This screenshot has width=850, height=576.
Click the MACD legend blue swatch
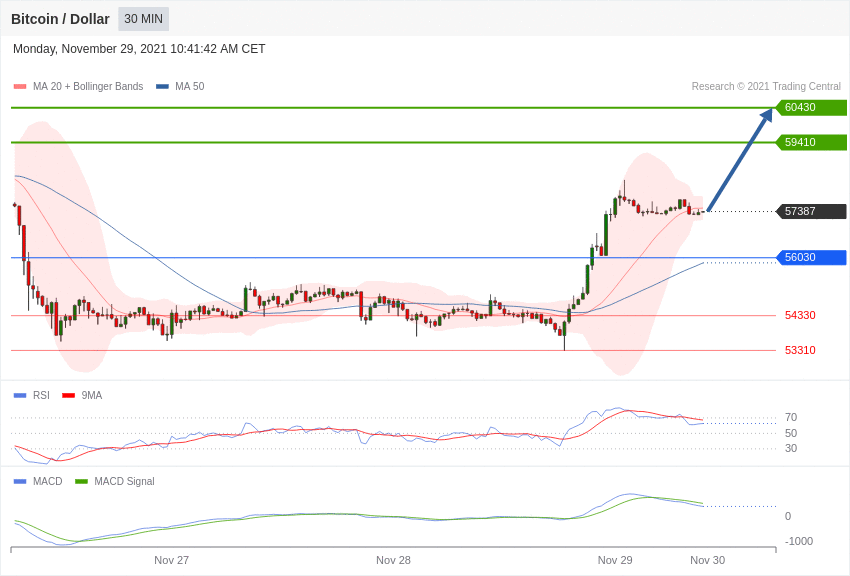coord(20,481)
